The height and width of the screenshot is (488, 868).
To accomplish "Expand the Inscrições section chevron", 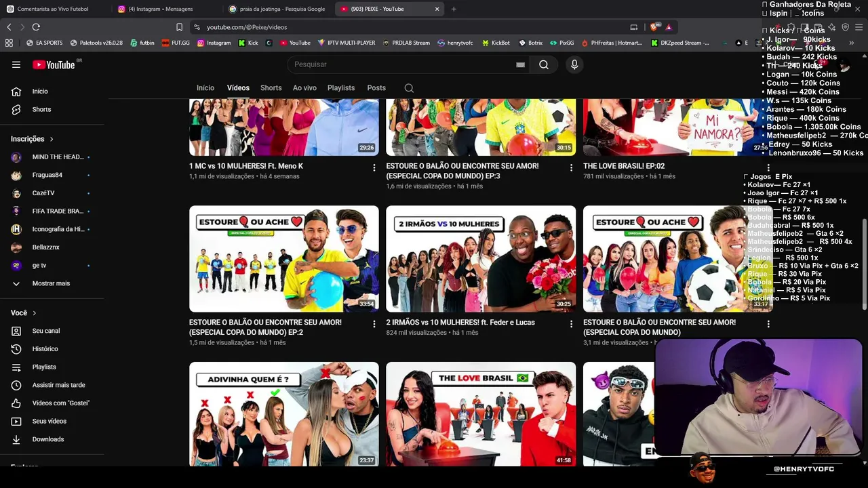I will [51, 139].
